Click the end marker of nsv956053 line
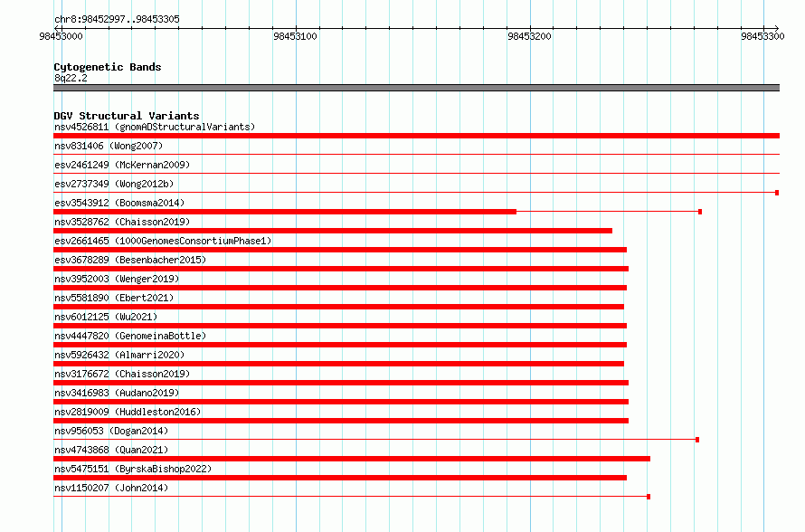The height and width of the screenshot is (532, 805). pos(697,440)
